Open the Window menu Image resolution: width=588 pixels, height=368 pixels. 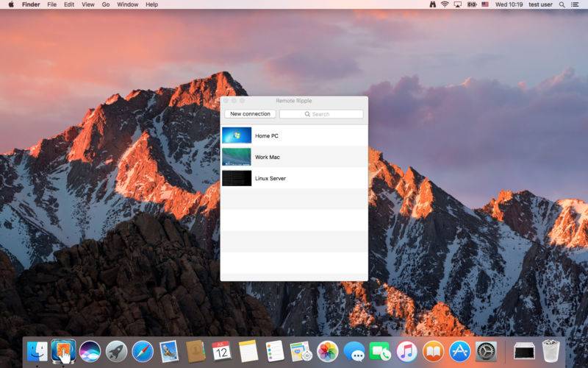pos(127,4)
